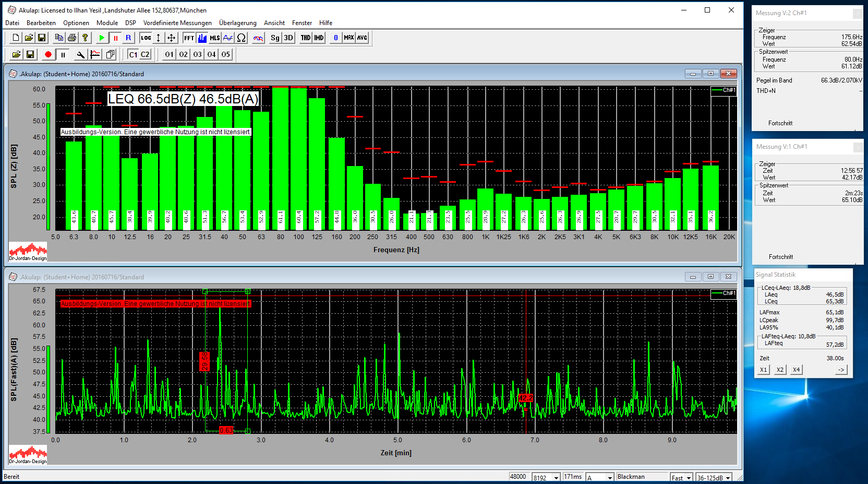Select preset 02 button
The width and height of the screenshot is (868, 484).
[184, 54]
